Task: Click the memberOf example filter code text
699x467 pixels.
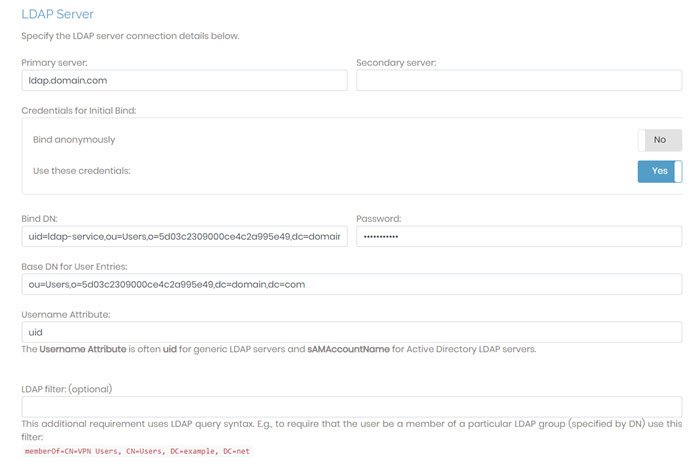Action: 135,452
